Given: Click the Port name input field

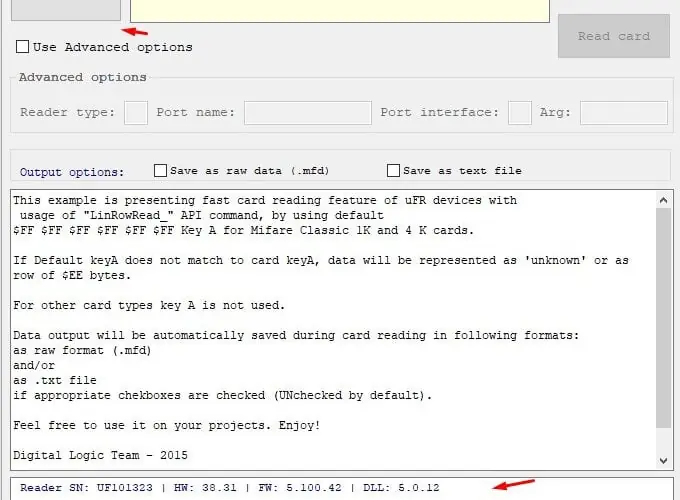Looking at the screenshot, I should [x=307, y=113].
